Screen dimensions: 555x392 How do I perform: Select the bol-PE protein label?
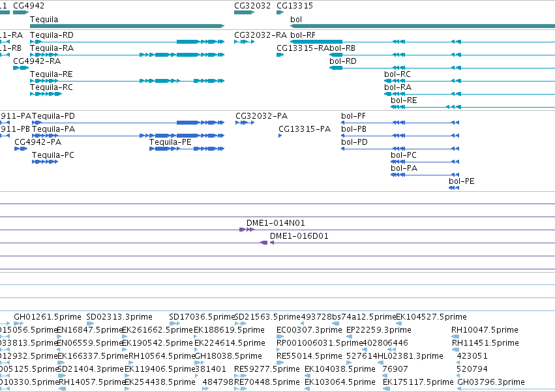[x=462, y=182]
